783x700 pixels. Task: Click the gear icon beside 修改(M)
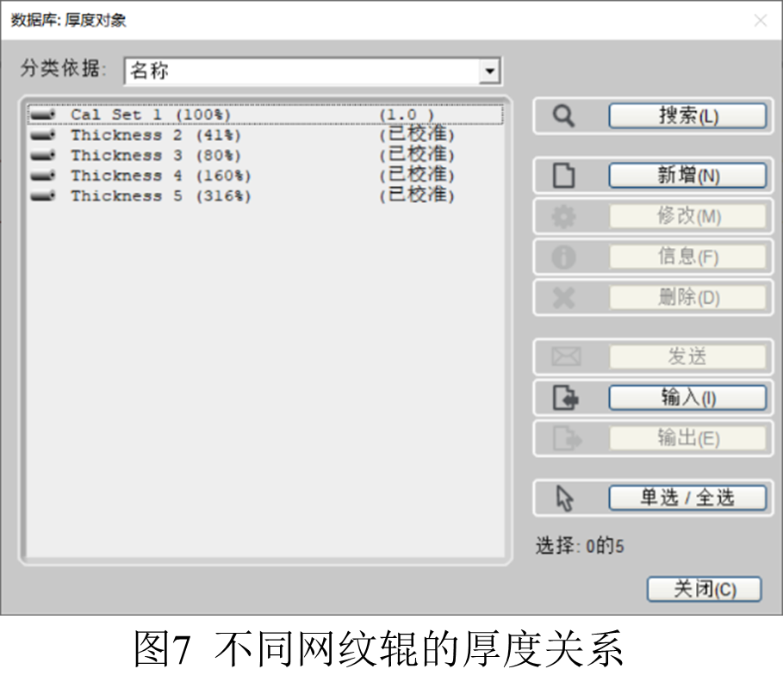564,217
